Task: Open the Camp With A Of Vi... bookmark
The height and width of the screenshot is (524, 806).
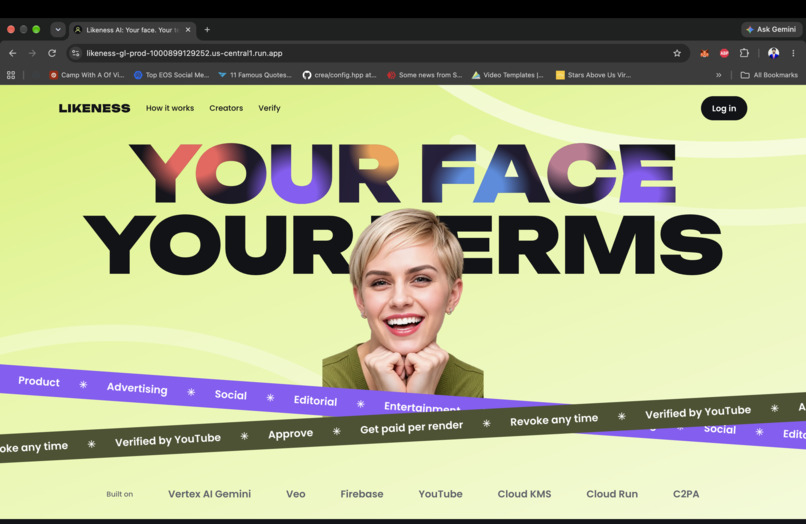Action: (x=86, y=75)
